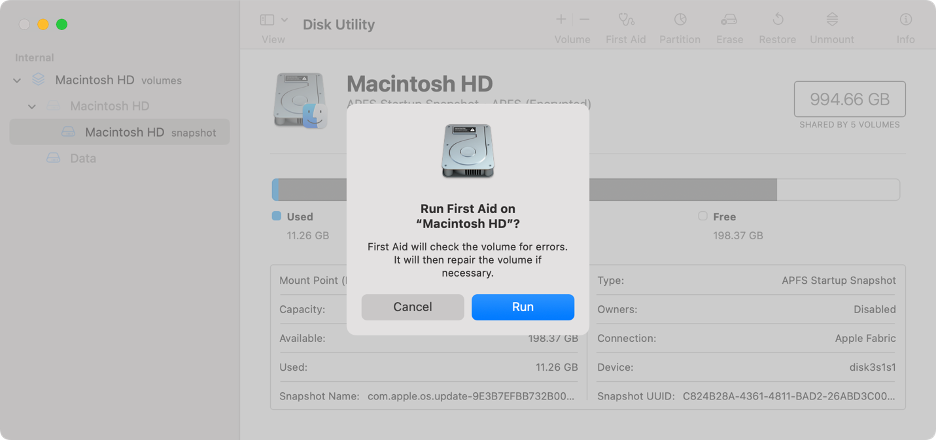Click the Add Volume plus icon

tap(561, 20)
